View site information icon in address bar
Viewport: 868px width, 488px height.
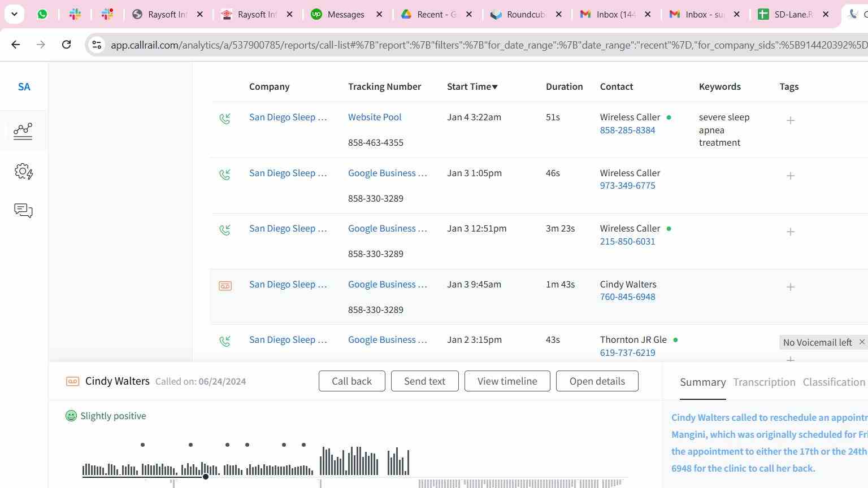coord(97,45)
